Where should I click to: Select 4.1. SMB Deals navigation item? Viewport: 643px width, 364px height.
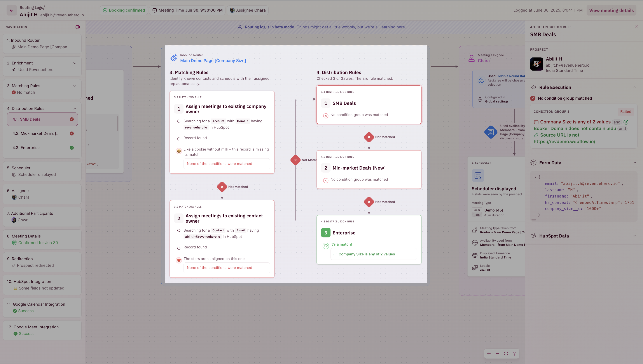click(42, 119)
